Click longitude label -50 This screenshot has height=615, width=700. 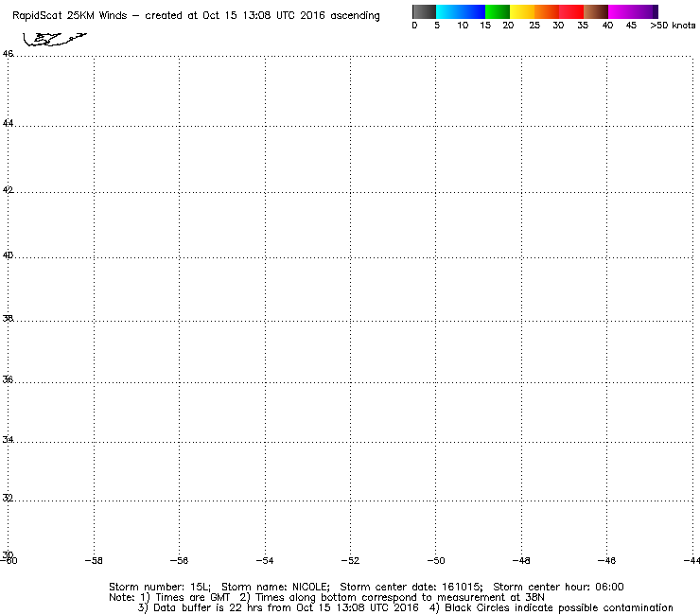(x=436, y=560)
